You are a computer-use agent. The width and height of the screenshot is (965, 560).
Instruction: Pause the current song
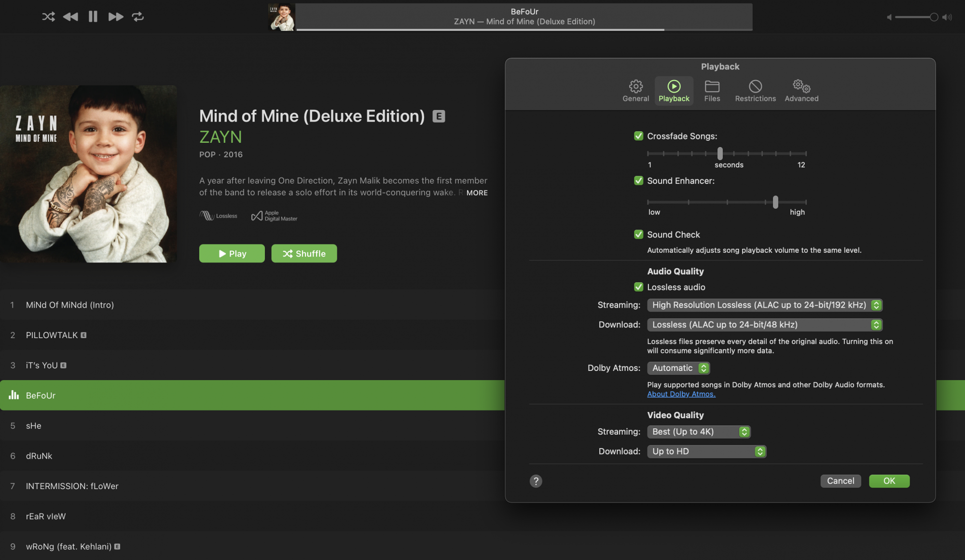click(93, 17)
